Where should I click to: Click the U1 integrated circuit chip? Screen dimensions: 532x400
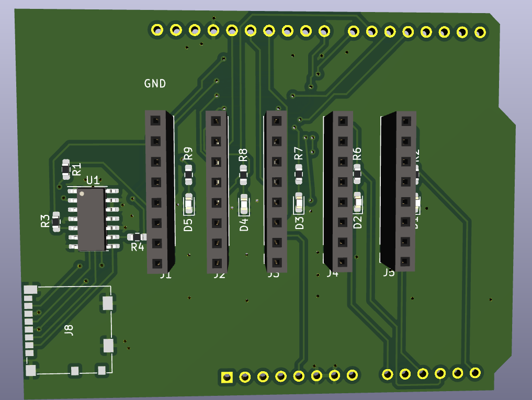tap(92, 220)
